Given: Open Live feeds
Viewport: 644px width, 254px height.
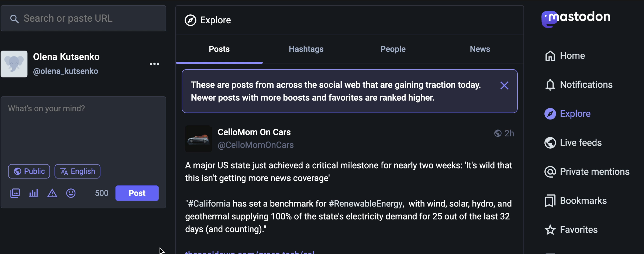Looking at the screenshot, I should (x=580, y=142).
